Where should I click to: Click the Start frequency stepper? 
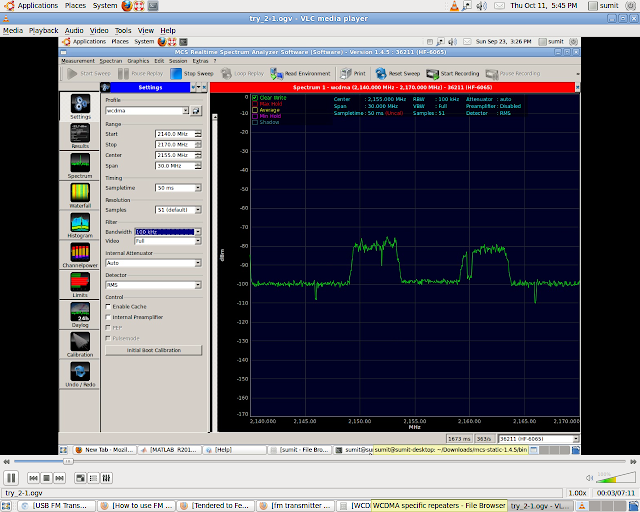[x=198, y=134]
